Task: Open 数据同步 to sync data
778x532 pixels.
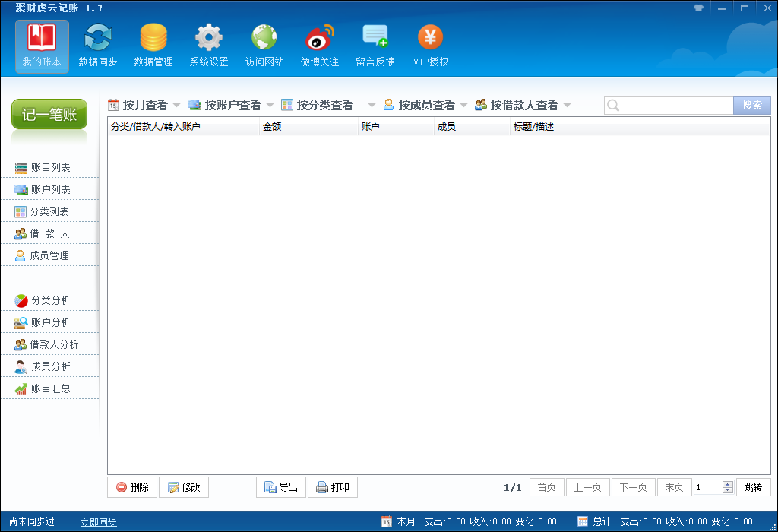Action: pos(97,44)
